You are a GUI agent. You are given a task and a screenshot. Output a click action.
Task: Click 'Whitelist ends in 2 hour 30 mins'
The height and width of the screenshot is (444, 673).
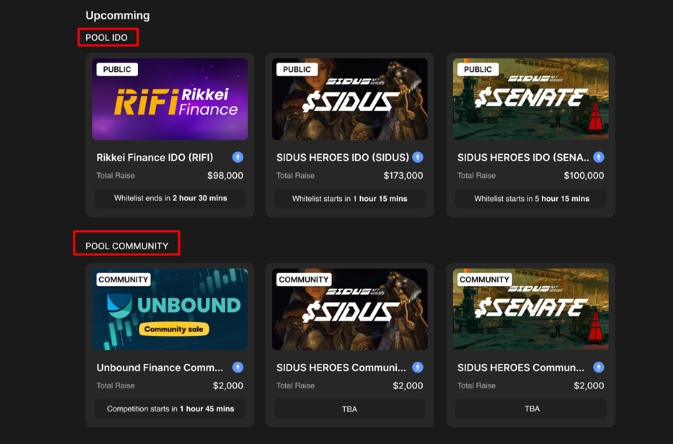tap(170, 198)
